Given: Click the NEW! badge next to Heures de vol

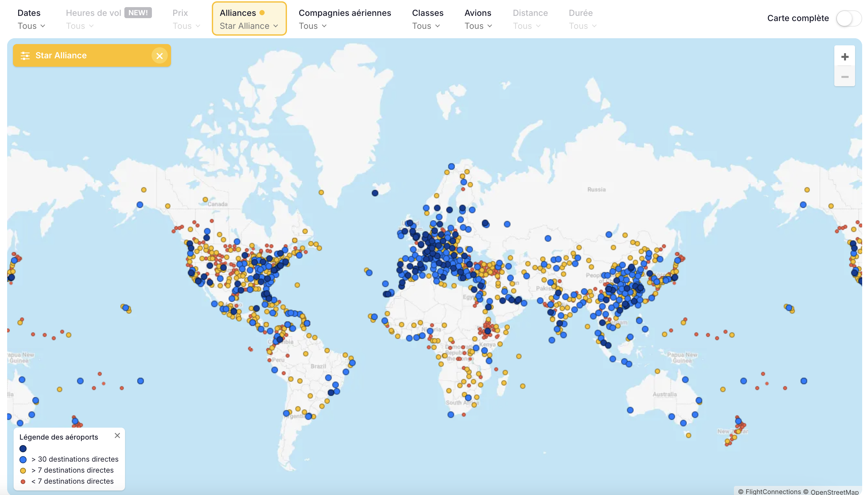Looking at the screenshot, I should point(138,13).
